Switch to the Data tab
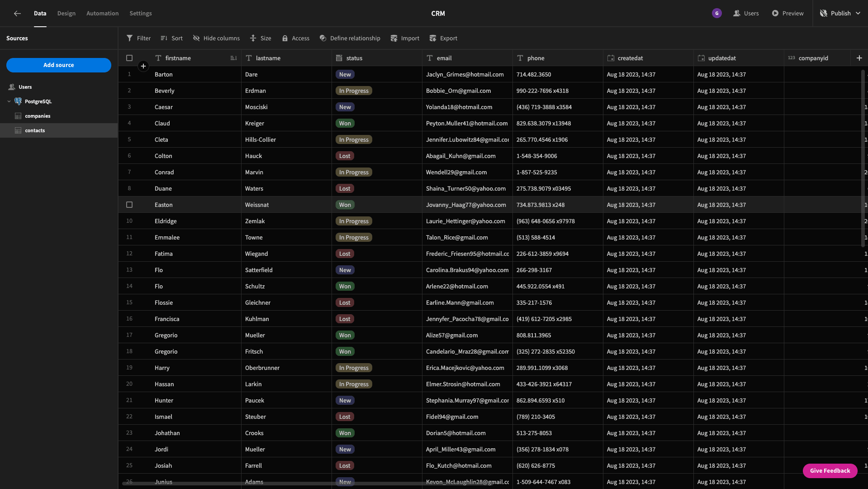The width and height of the screenshot is (868, 489). [40, 14]
